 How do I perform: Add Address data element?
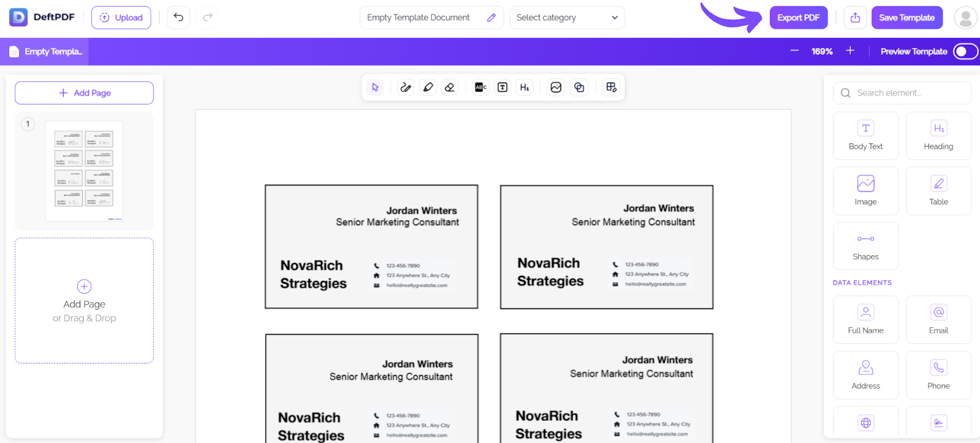click(x=865, y=375)
